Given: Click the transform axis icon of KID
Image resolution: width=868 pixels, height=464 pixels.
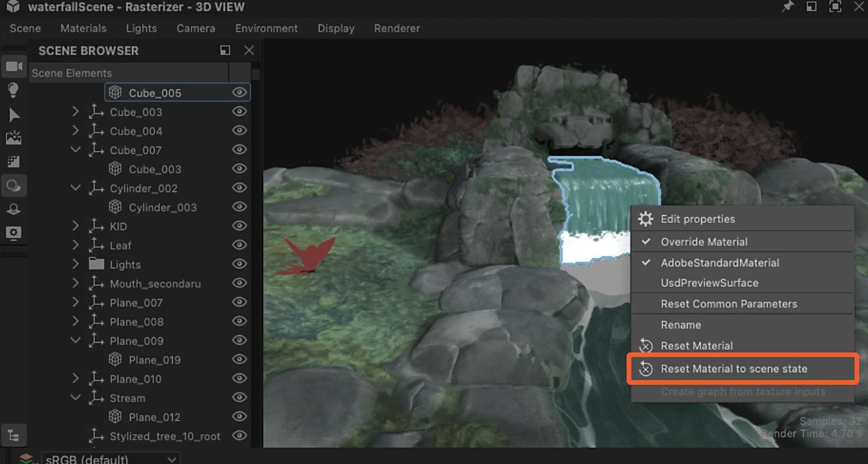Looking at the screenshot, I should pos(96,226).
